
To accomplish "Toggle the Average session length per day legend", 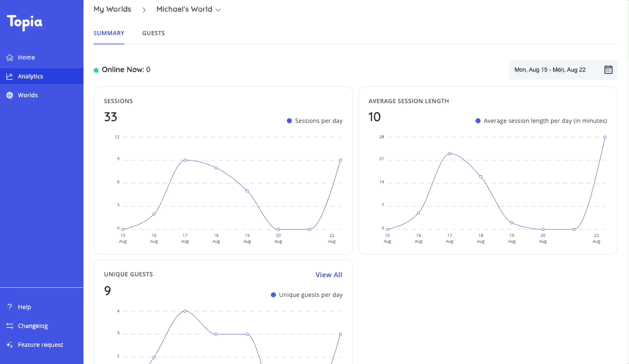I will click(541, 121).
